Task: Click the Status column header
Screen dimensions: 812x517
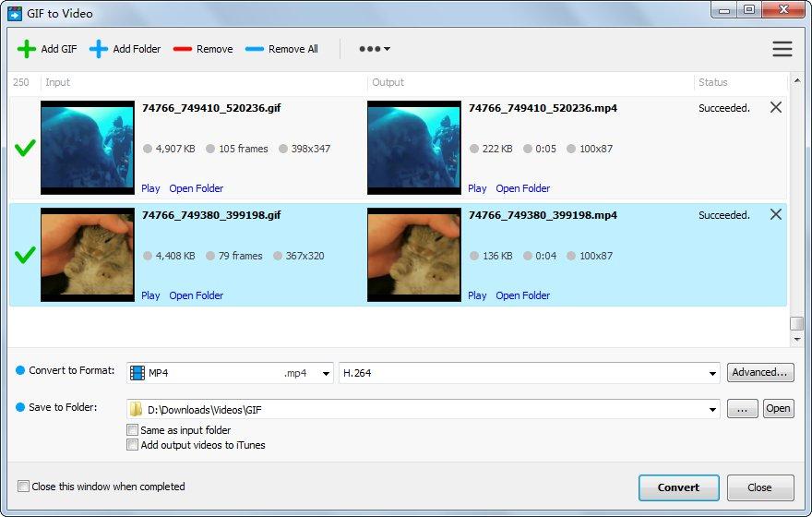Action: [713, 82]
